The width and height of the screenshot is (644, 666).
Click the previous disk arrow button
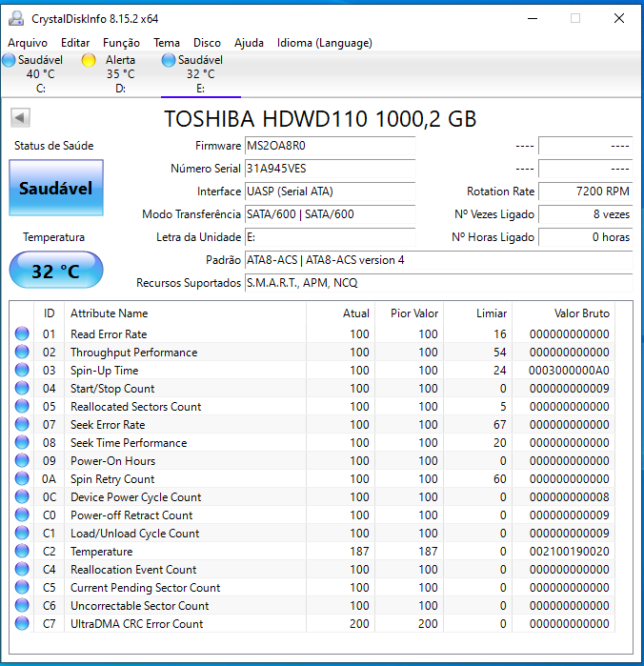click(20, 117)
